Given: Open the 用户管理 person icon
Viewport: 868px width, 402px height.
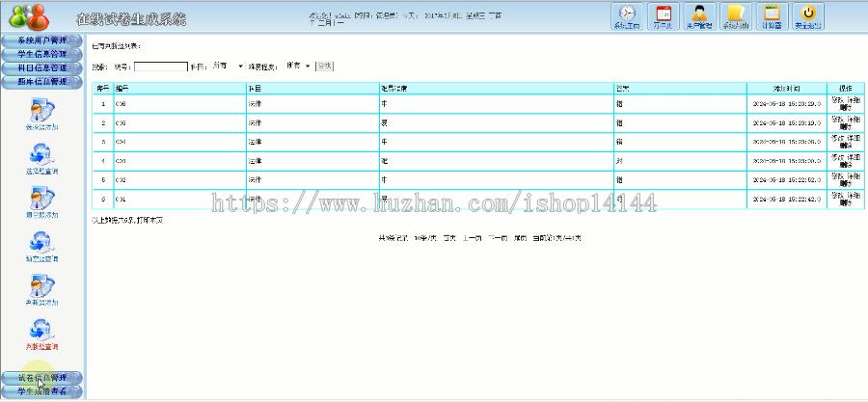Looking at the screenshot, I should pyautogui.click(x=699, y=16).
